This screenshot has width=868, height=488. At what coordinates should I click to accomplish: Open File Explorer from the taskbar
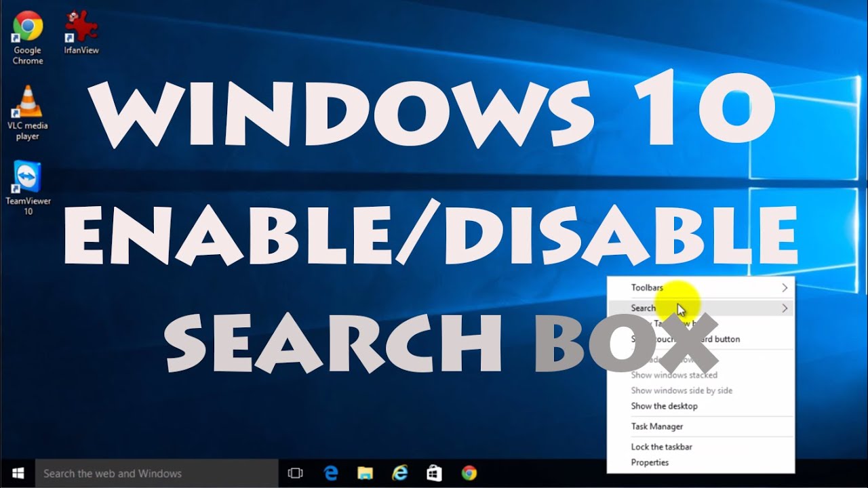click(x=366, y=473)
